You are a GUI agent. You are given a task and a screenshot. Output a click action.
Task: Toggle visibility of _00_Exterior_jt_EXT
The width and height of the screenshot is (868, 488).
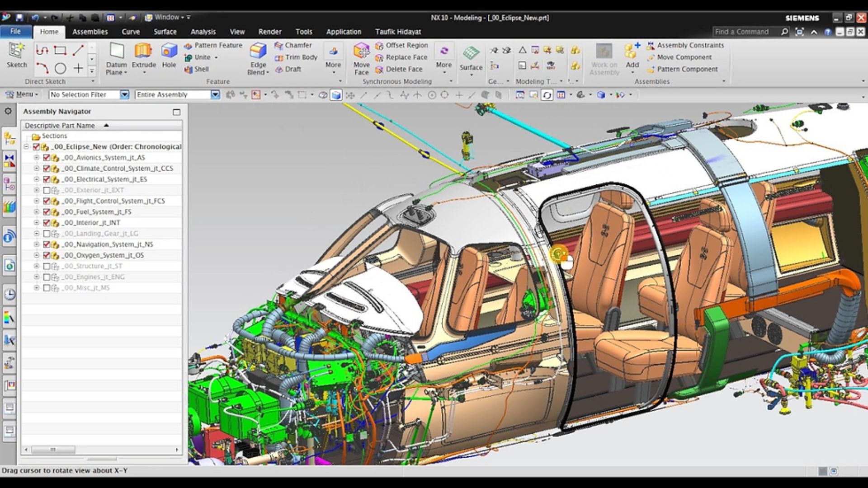tap(47, 189)
